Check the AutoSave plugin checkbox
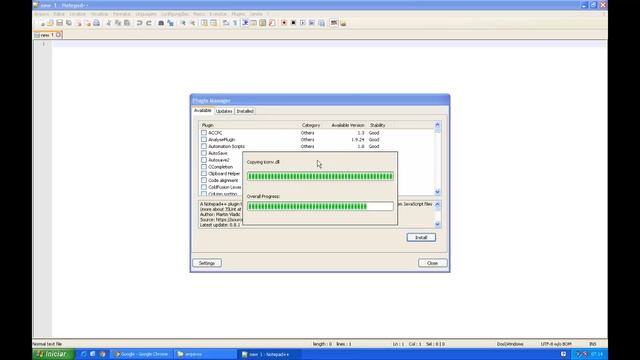Viewport: 640px width, 360px height. pyautogui.click(x=204, y=153)
